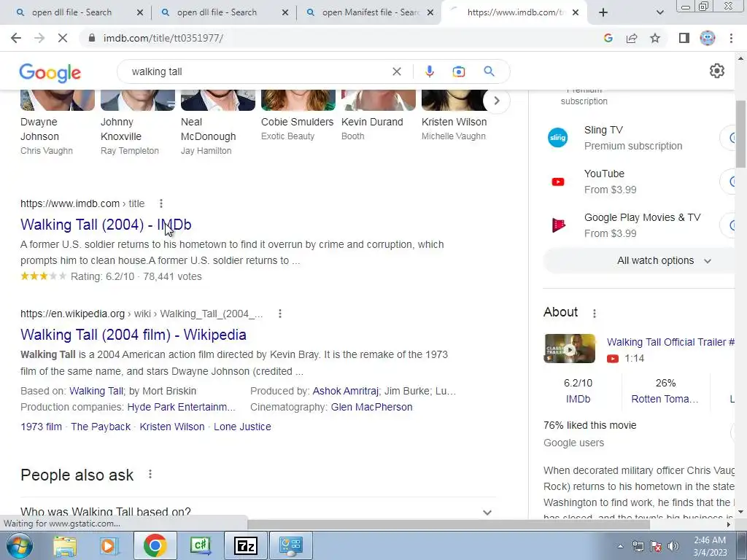Image resolution: width=747 pixels, height=560 pixels.
Task: Select the Dwayne Johnson cast card
Action: (x=58, y=122)
